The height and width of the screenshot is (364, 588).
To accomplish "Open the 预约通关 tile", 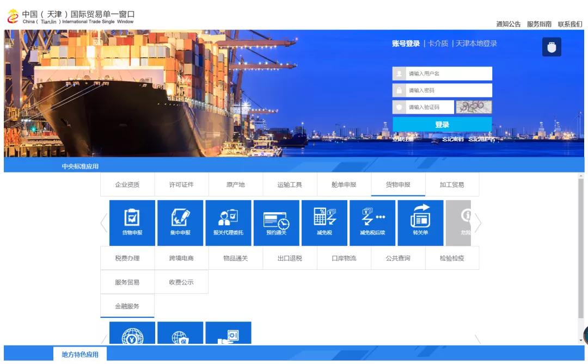I will (x=276, y=223).
